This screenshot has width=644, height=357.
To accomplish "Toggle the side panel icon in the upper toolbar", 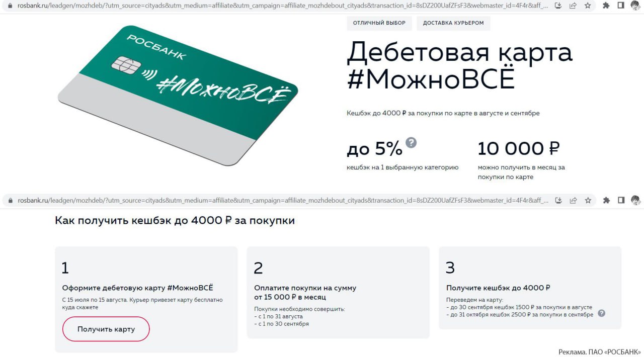I will [621, 6].
